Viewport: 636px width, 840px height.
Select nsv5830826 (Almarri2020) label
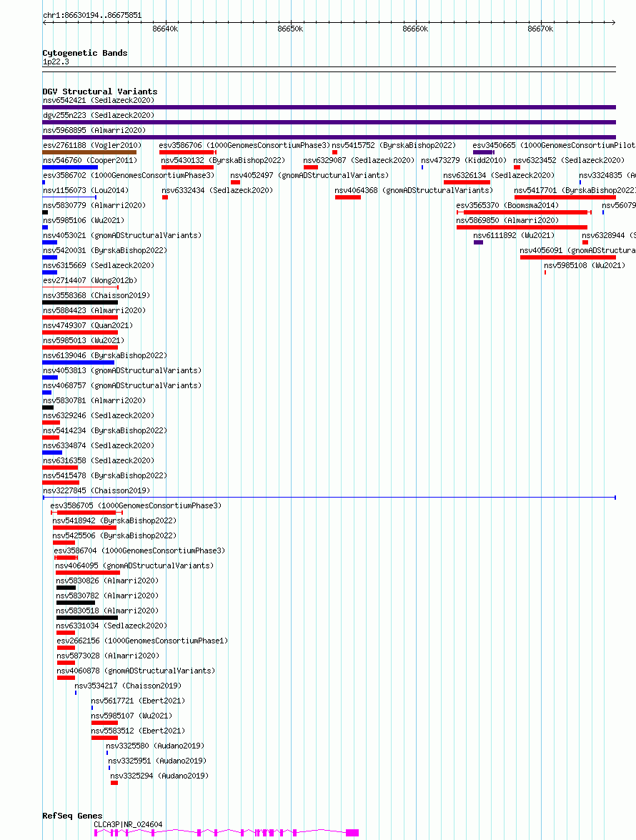tap(108, 580)
